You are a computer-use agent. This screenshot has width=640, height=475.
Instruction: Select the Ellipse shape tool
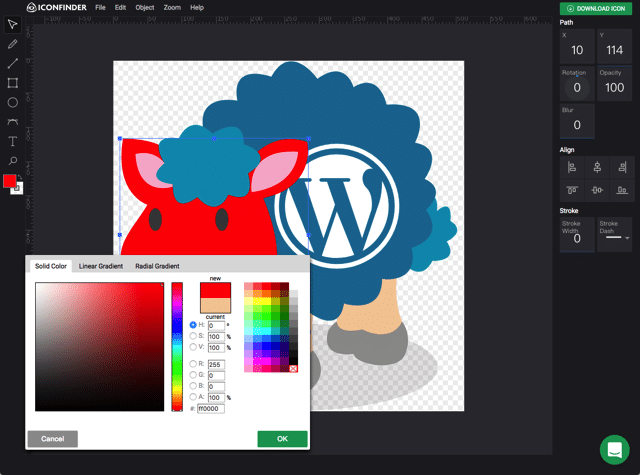point(12,102)
